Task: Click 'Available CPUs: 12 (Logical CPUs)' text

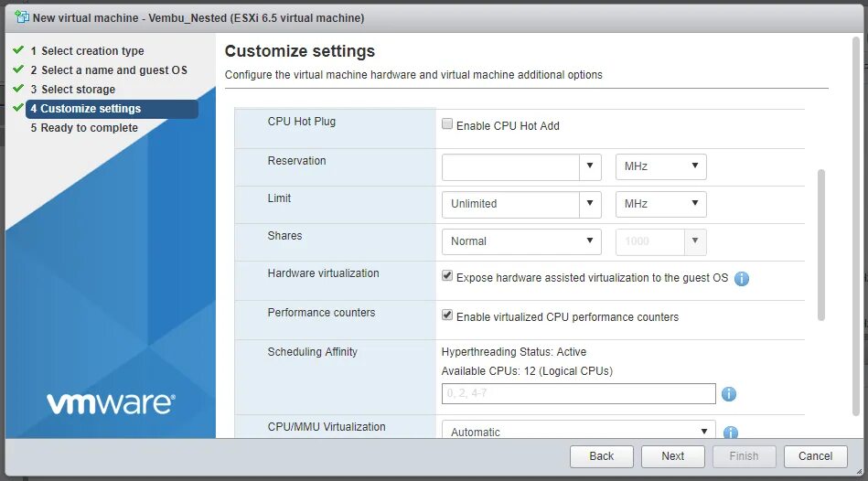Action: tap(527, 371)
